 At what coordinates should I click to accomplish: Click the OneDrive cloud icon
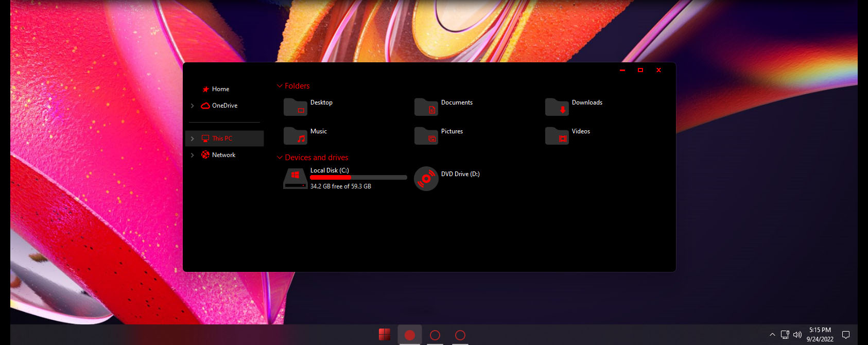pyautogui.click(x=205, y=106)
